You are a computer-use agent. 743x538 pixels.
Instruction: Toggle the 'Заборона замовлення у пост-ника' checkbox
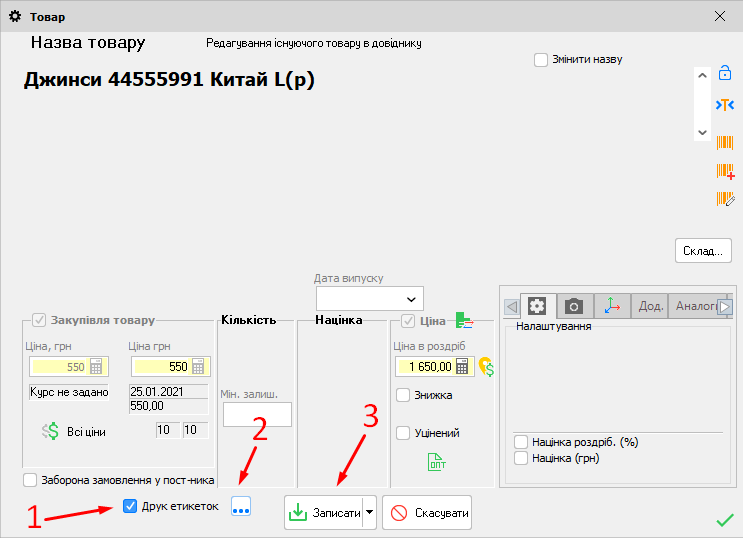(29, 480)
